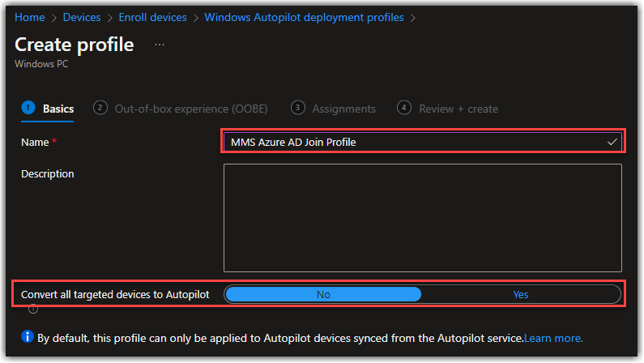Image resolution: width=644 pixels, height=363 pixels.
Task: Go back to the Home breadcrumb
Action: coord(30,17)
